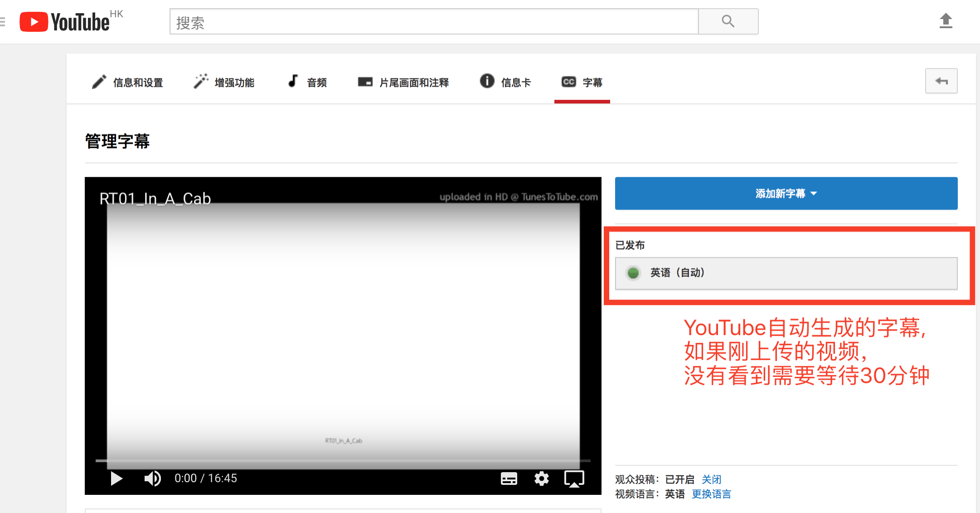This screenshot has width=980, height=513.
Task: Open the hamburger guide menu
Action: click(2, 21)
